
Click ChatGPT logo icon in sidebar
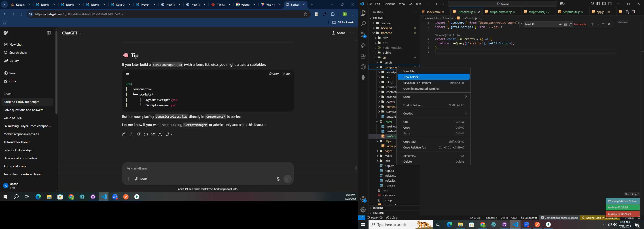[x=6, y=33]
